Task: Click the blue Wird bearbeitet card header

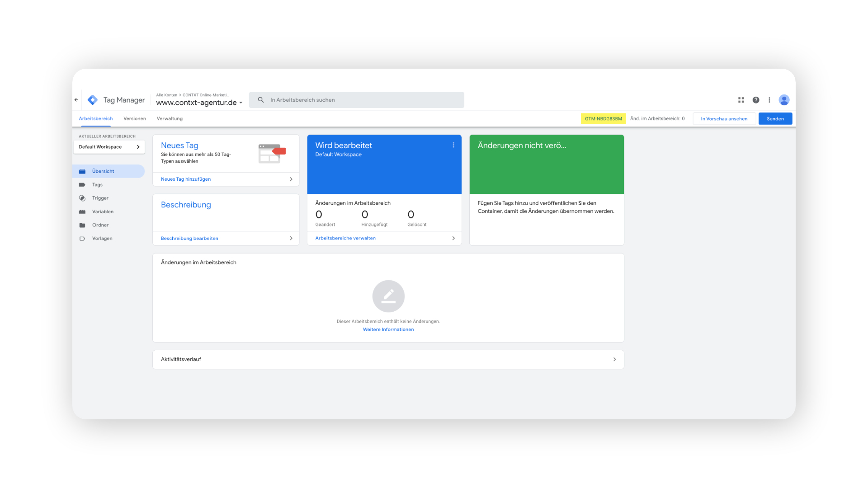Action: [384, 164]
